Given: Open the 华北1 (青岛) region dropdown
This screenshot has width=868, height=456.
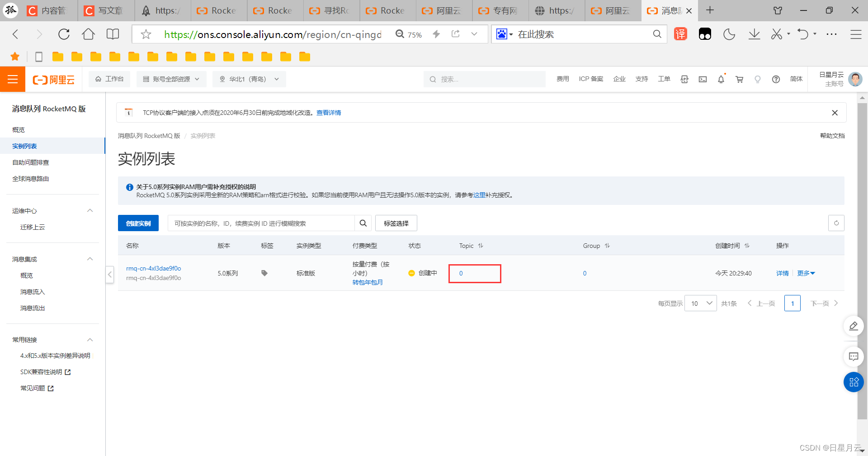Looking at the screenshot, I should coord(249,79).
